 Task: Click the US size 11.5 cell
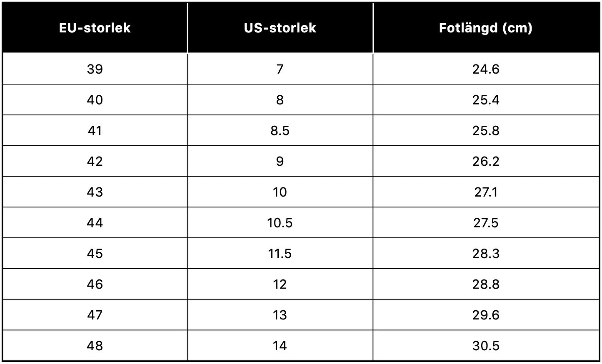point(280,254)
